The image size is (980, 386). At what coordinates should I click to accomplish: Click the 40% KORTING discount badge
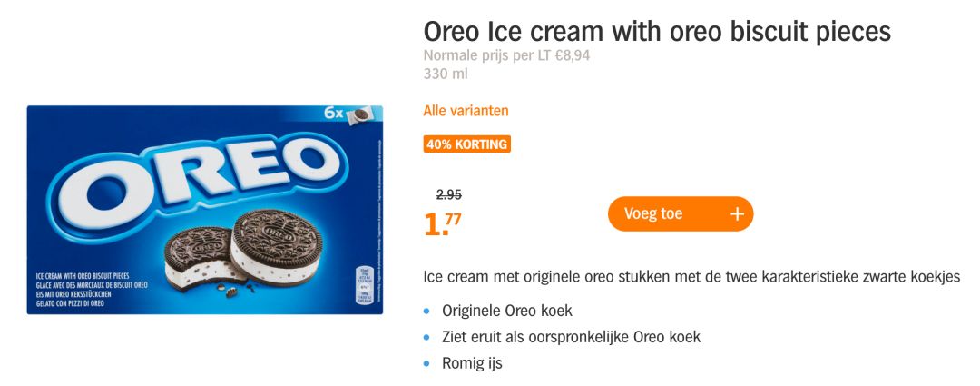point(467,144)
